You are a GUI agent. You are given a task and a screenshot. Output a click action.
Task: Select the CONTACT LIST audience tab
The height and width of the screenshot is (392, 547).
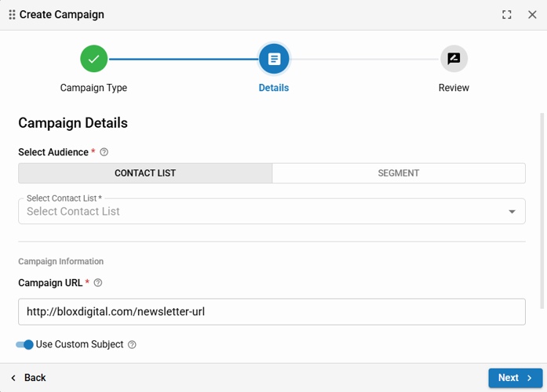(x=145, y=173)
